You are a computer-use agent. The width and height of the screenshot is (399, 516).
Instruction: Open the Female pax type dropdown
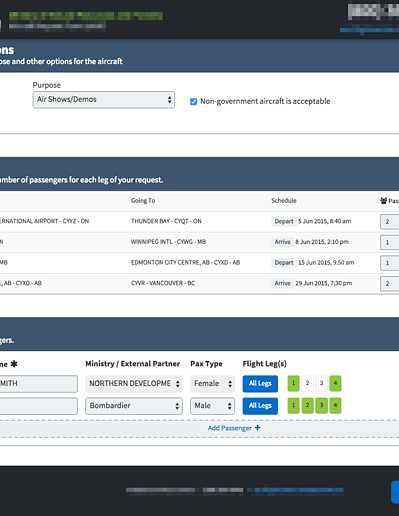click(212, 384)
